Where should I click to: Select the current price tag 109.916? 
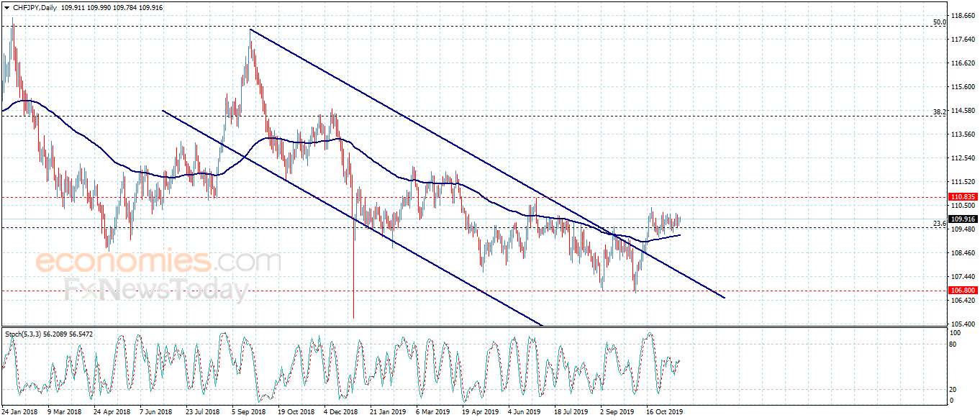click(x=962, y=219)
